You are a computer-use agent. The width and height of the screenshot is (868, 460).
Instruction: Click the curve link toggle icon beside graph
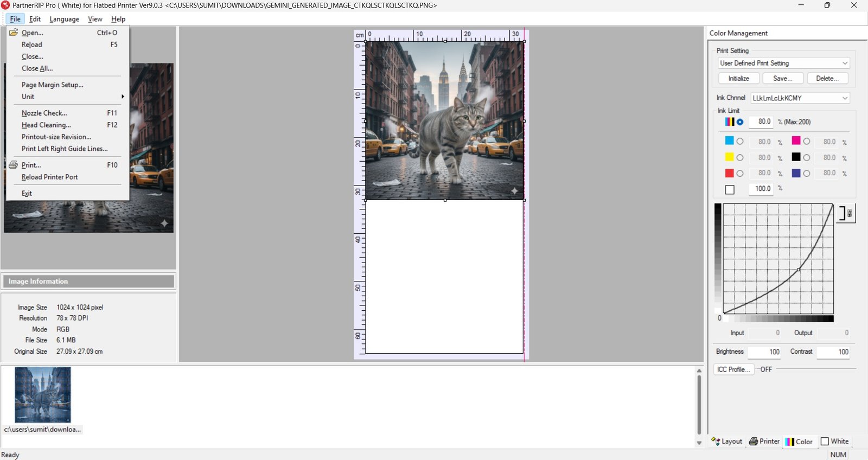pyautogui.click(x=845, y=213)
